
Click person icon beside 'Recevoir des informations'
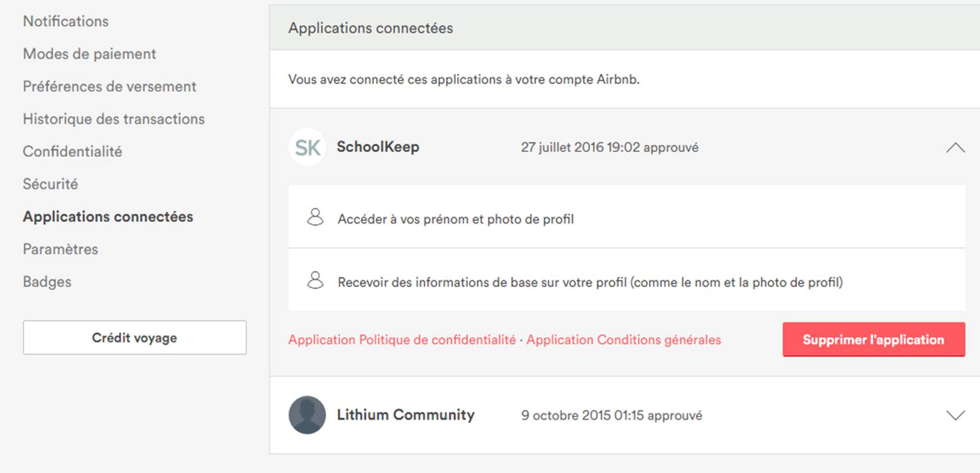click(x=315, y=281)
